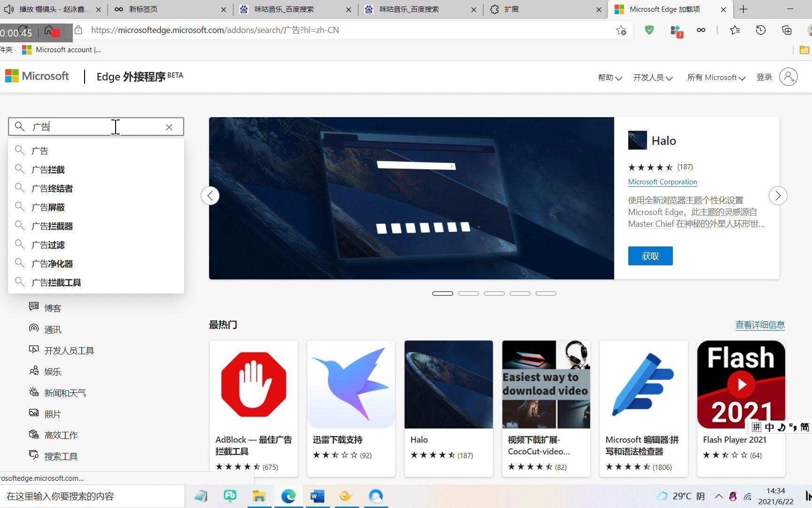Image resolution: width=812 pixels, height=508 pixels.
Task: Clear the search box with the X icon
Action: pyautogui.click(x=169, y=127)
